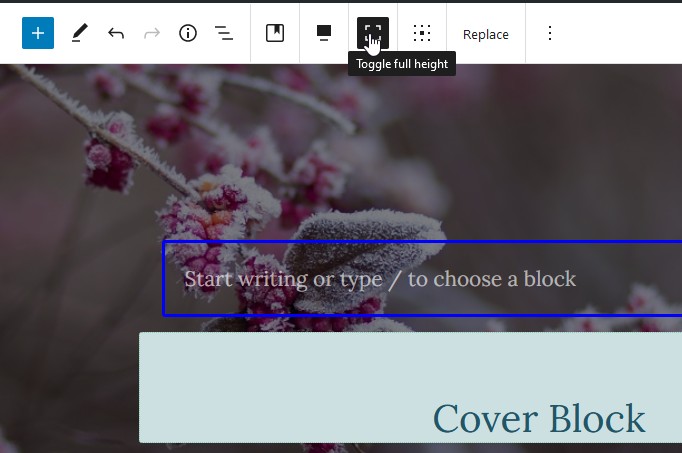This screenshot has height=453, width=682.
Task: Click the Replace media button
Action: click(x=486, y=34)
